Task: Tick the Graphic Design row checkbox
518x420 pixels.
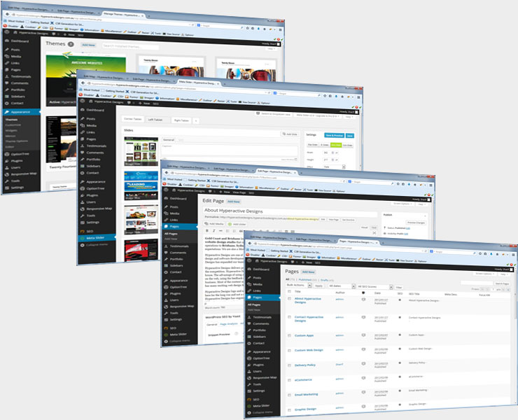Action: coord(289,409)
